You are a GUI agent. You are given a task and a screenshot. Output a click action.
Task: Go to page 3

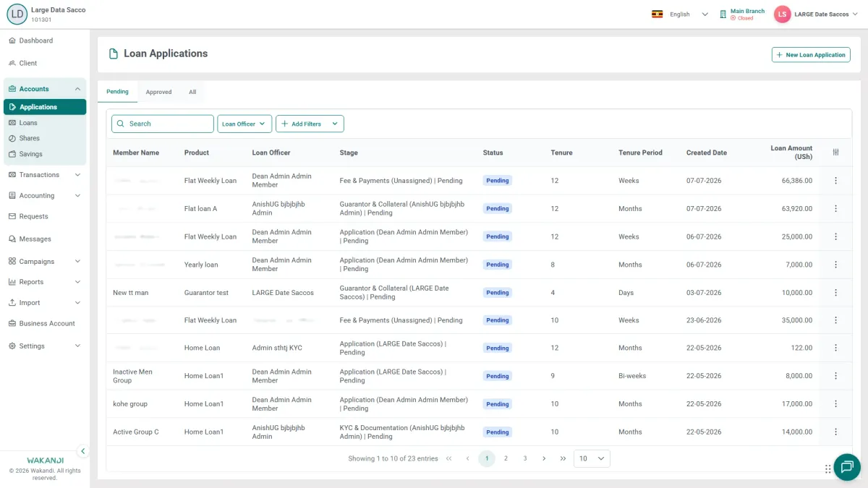(525, 458)
